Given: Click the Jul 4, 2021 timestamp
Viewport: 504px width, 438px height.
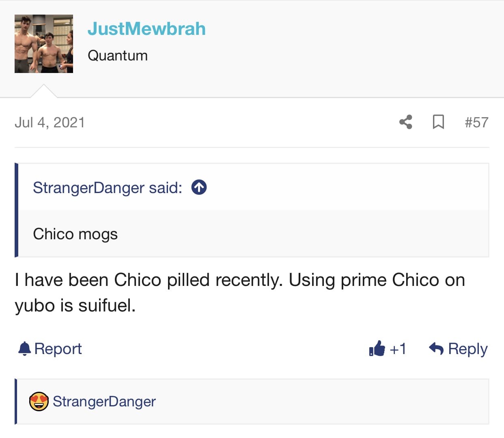Looking at the screenshot, I should point(50,122).
